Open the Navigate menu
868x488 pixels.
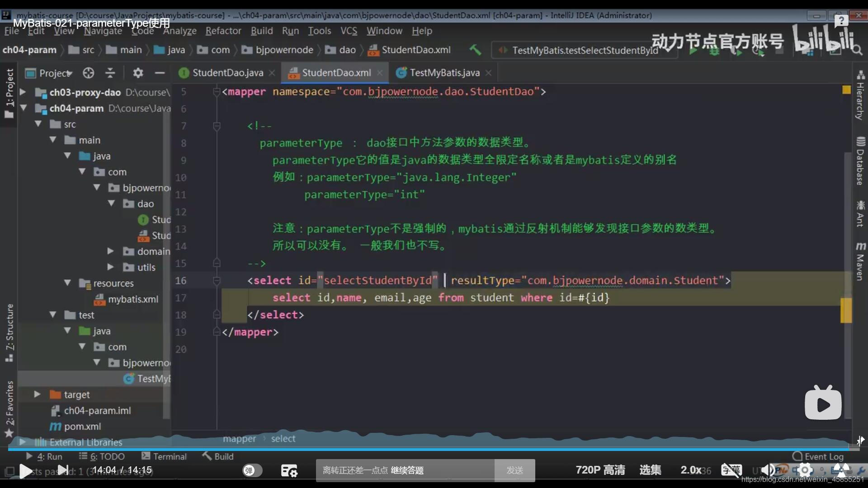[x=103, y=31]
